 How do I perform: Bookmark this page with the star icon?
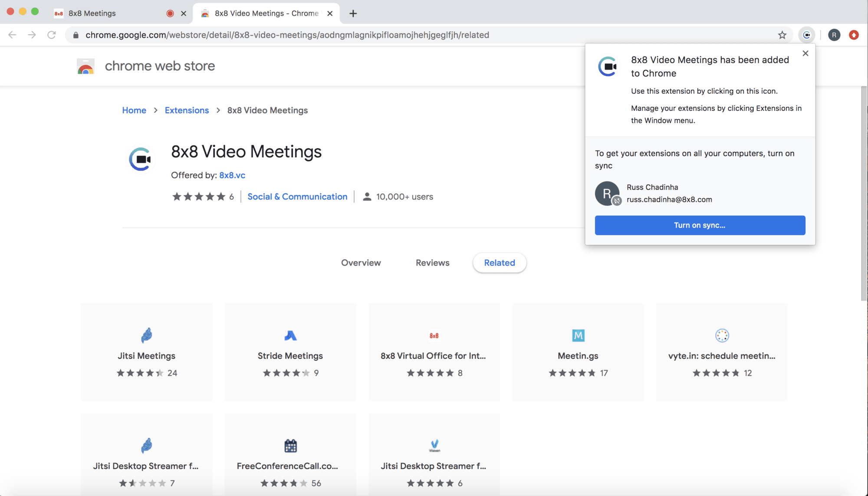782,35
